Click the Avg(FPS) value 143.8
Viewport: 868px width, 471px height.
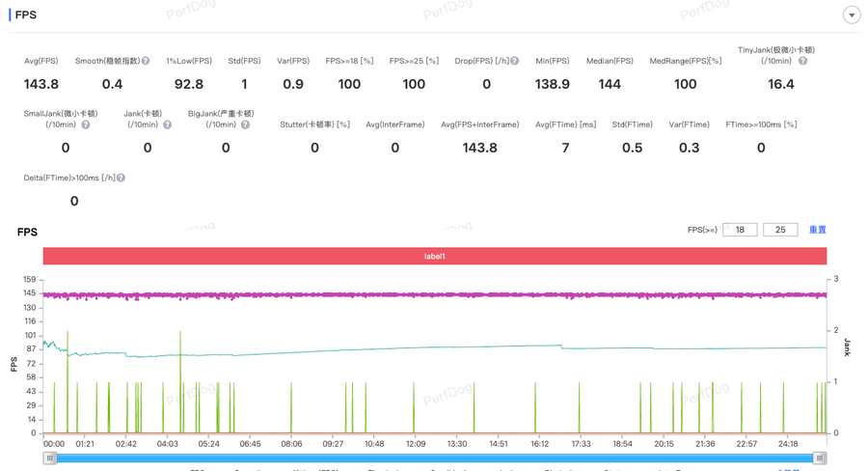[41, 84]
